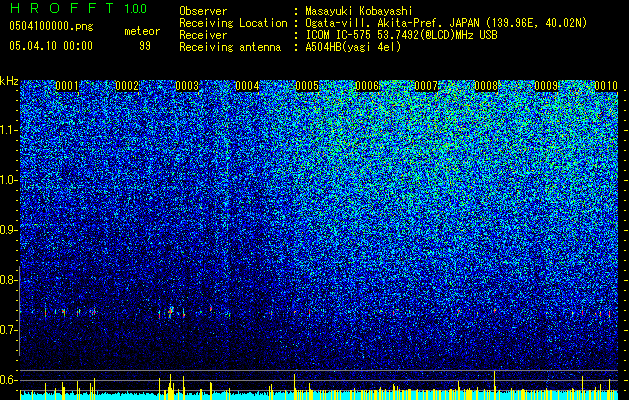Click time marker 0003
Screen dimensions: 629x400
pos(187,86)
